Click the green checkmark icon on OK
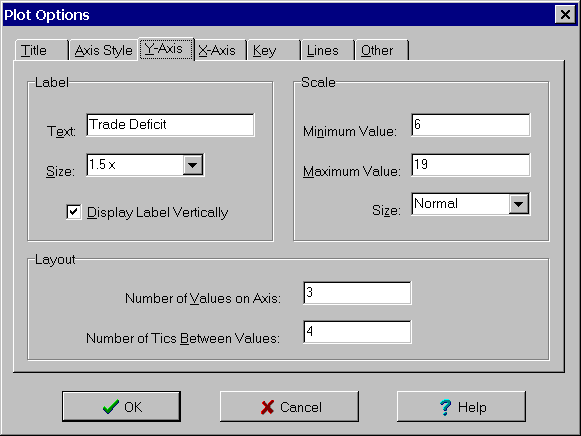Image resolution: width=581 pixels, height=436 pixels. point(111,407)
